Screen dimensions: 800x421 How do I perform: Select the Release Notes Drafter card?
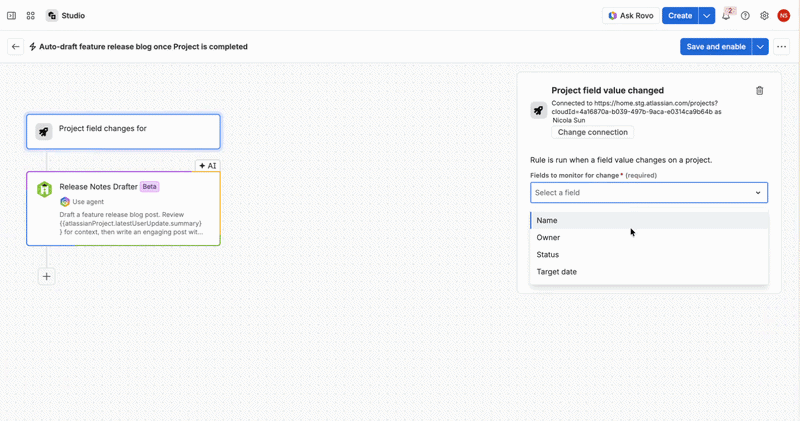[123, 209]
